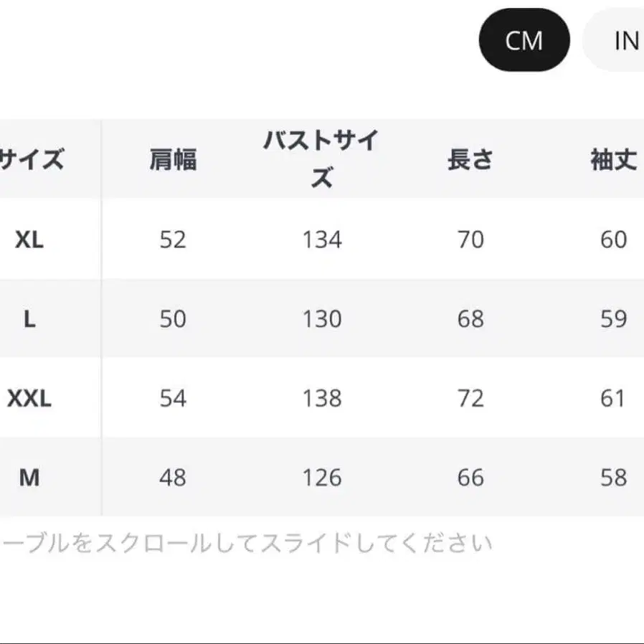Click the 72 length value for XXL

click(471, 399)
